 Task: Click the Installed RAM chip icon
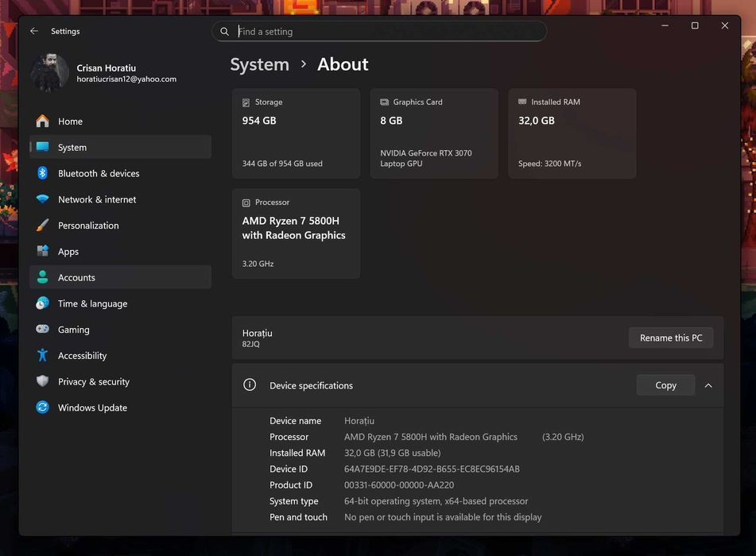522,102
